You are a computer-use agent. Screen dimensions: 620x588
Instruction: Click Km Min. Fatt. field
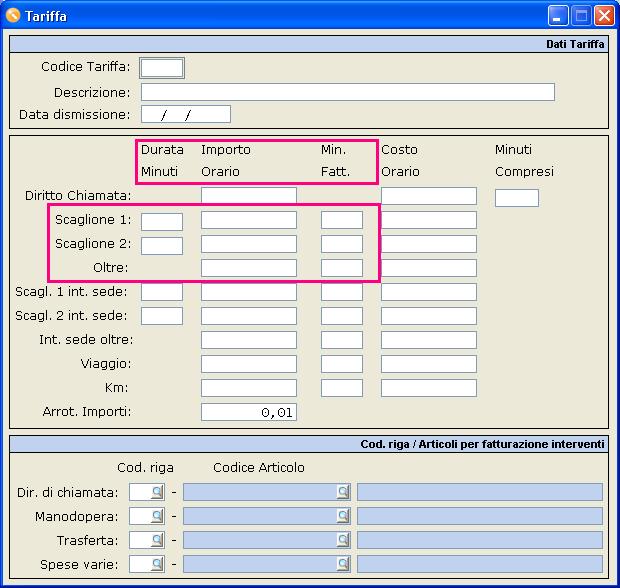click(342, 388)
